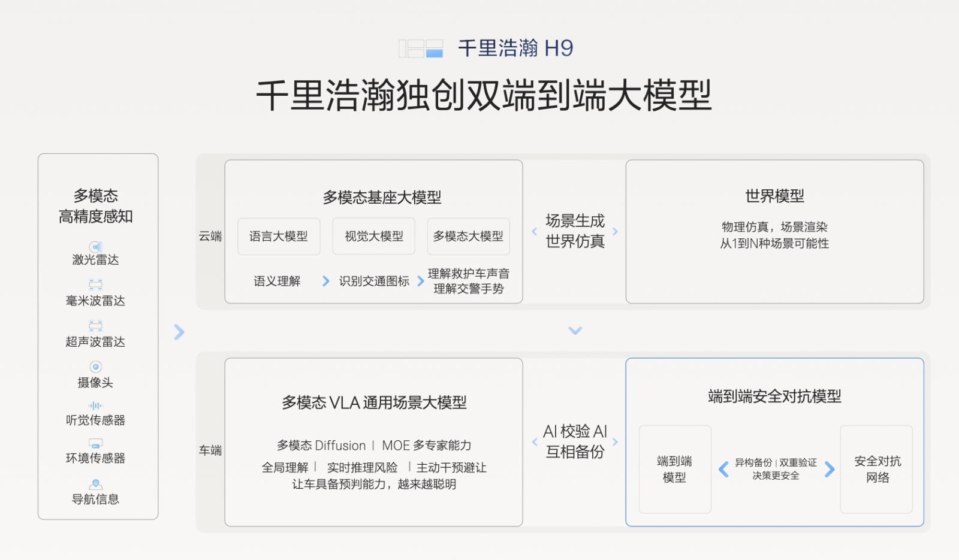This screenshot has width=959, height=560.
Task: Click the 理解救护车声音 line
Action: (469, 274)
